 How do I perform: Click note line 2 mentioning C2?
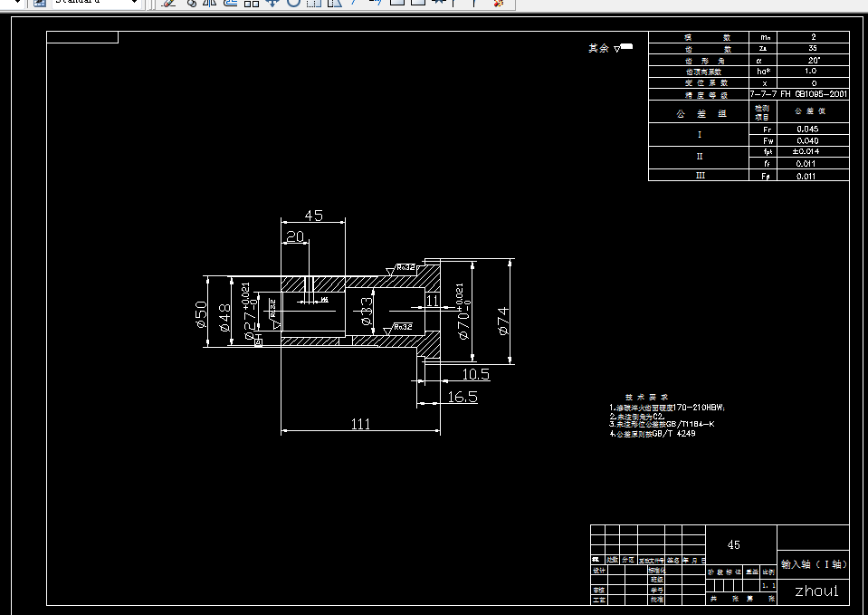click(636, 416)
